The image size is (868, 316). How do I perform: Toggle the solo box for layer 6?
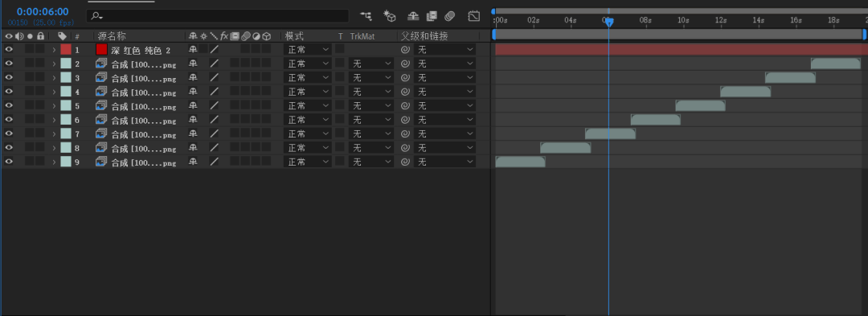click(x=30, y=120)
